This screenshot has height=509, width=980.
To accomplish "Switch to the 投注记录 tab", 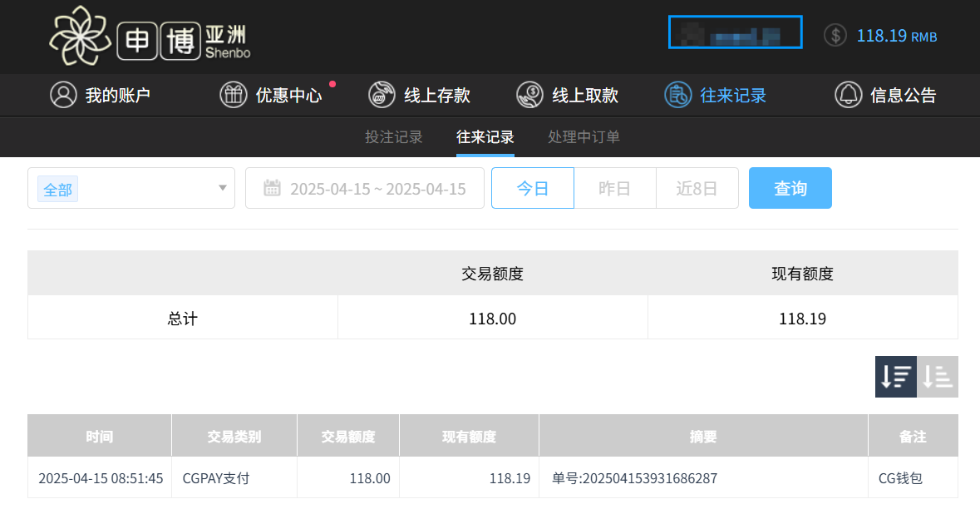I will point(394,137).
